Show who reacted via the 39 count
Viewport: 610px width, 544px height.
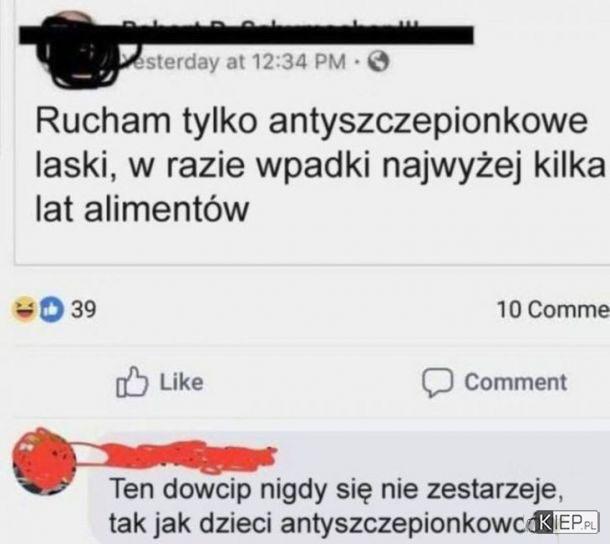pos(83,309)
